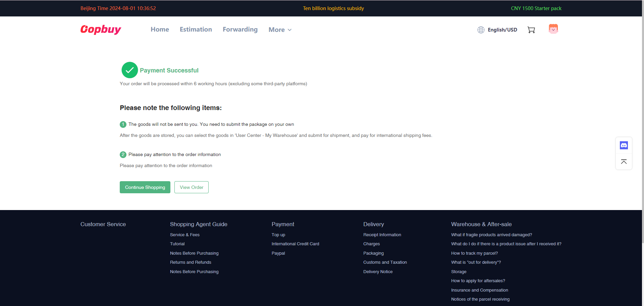This screenshot has height=306, width=644.
Task: Click the user avatar icon
Action: click(x=553, y=29)
